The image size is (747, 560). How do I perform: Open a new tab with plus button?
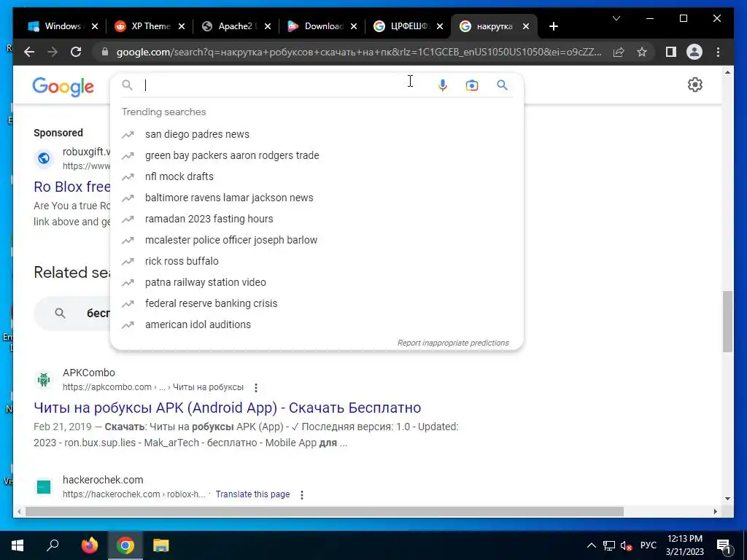(553, 26)
